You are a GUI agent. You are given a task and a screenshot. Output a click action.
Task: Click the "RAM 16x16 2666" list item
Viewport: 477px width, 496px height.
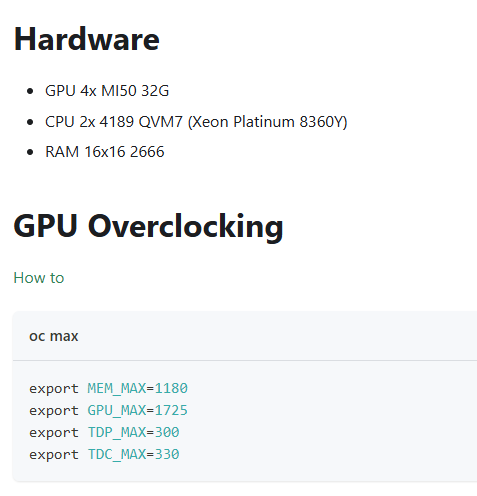(105, 152)
